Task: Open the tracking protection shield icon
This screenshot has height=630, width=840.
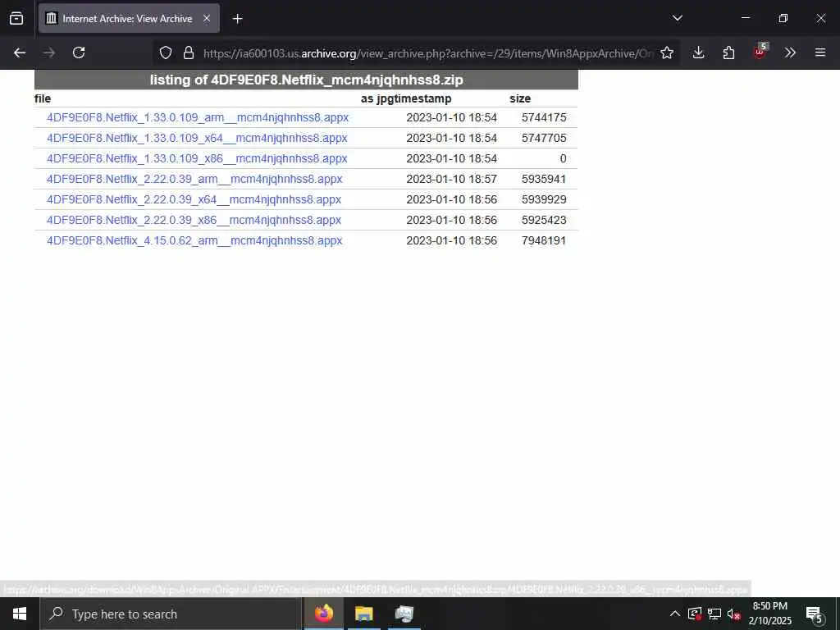Action: 166,52
